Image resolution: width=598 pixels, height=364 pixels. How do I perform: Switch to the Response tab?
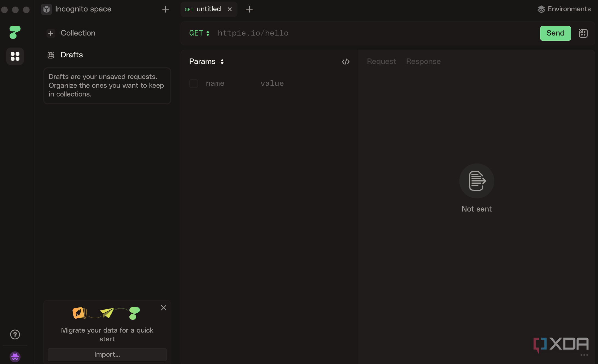[x=423, y=61]
